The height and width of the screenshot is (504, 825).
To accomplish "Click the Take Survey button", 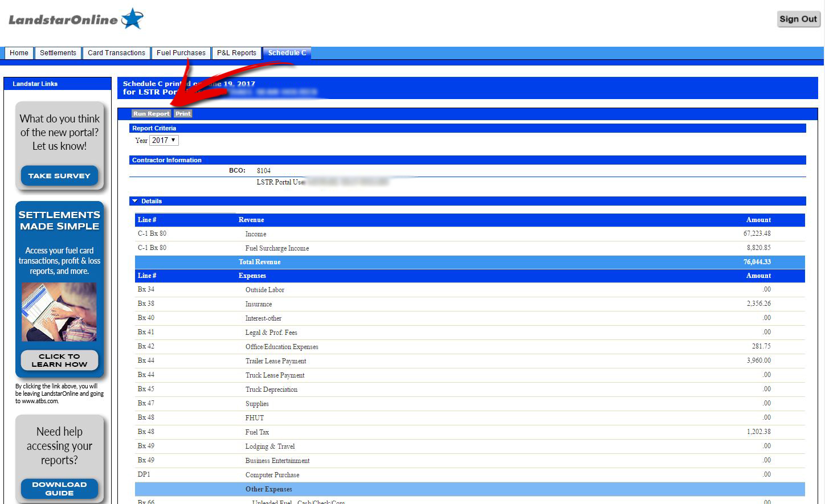I will pyautogui.click(x=59, y=175).
